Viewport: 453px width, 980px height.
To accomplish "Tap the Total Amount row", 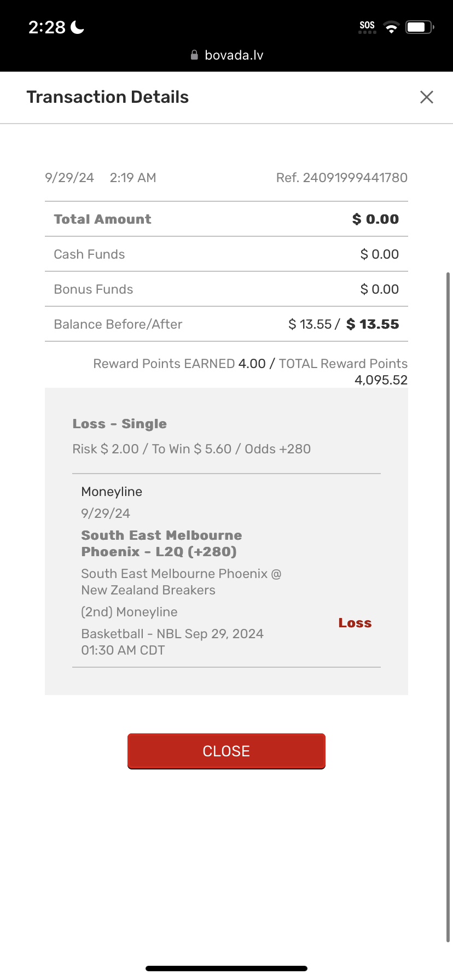I will pos(226,219).
